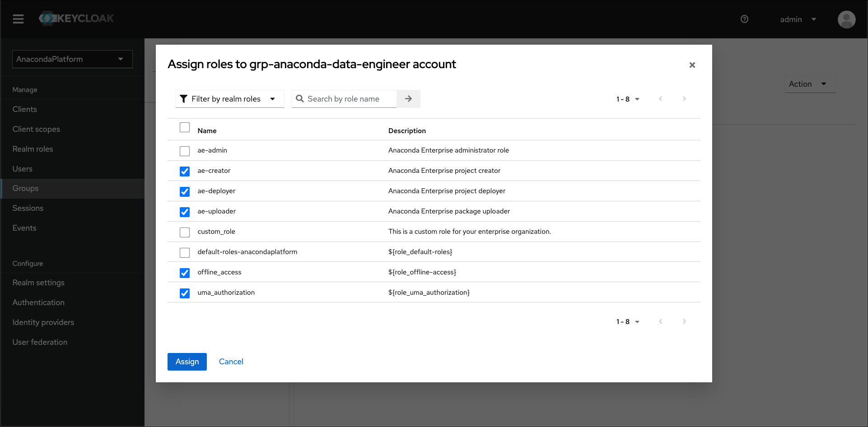Uncheck the ae-deployer role checkbox
This screenshot has width=868, height=427.
pos(185,191)
